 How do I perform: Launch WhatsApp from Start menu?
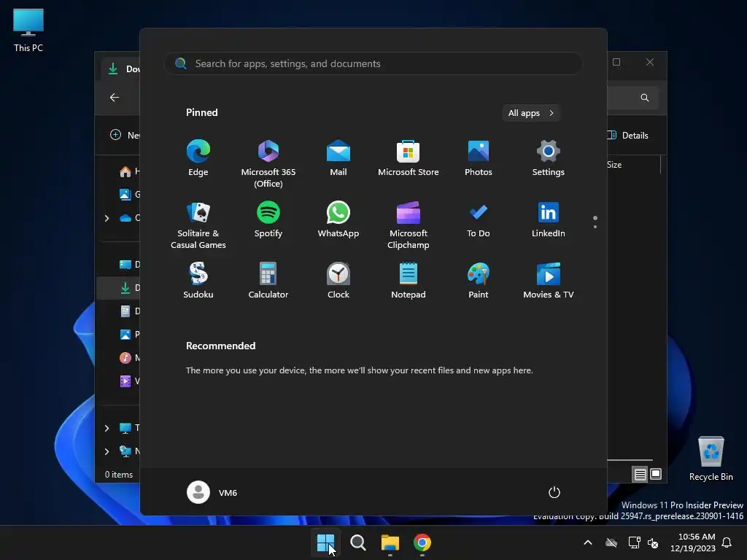tap(338, 219)
